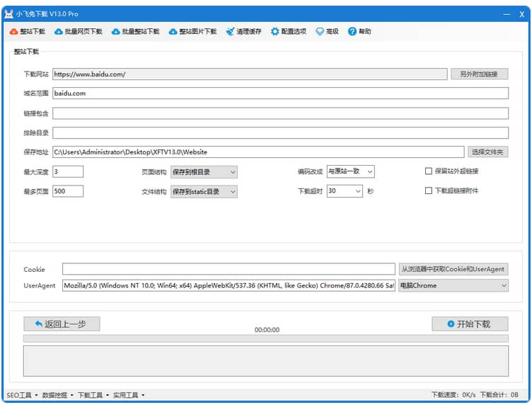
Task: Click the 排除目录 input field
Action: pyautogui.click(x=281, y=132)
